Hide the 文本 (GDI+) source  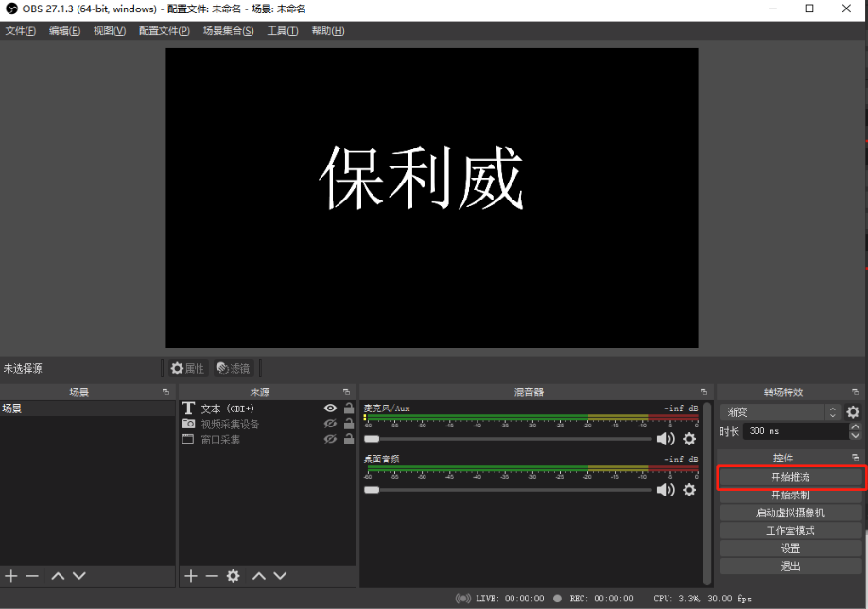point(329,408)
